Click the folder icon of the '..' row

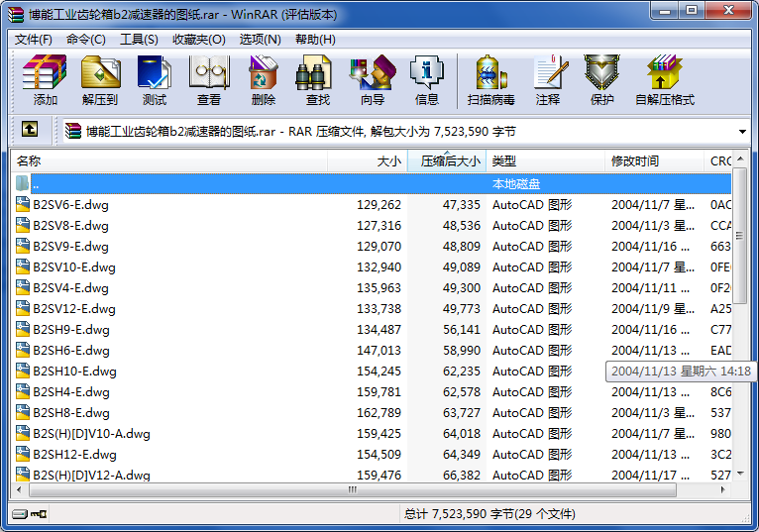(22, 183)
